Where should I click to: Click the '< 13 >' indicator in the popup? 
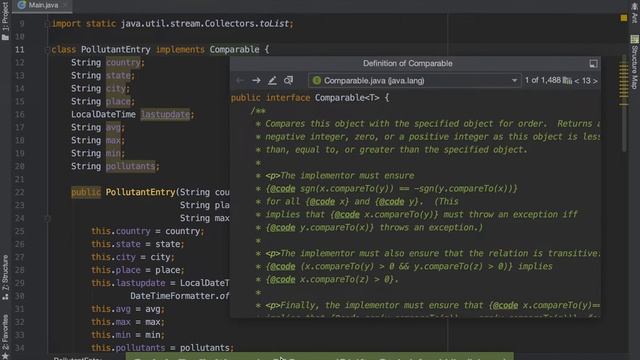coord(586,80)
